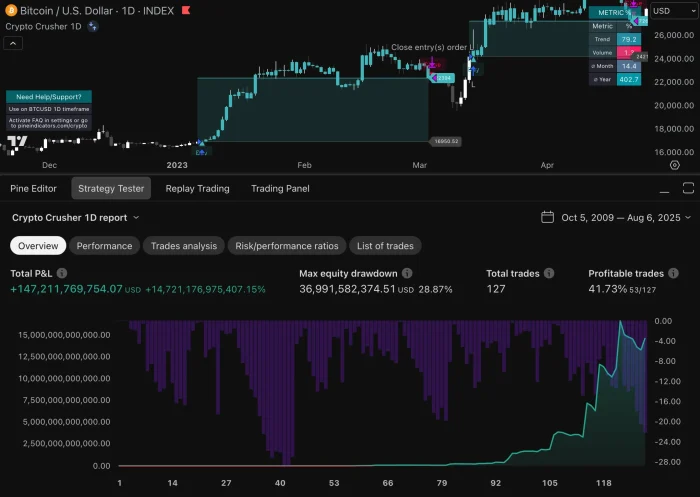This screenshot has width=700, height=497.
Task: Expand the Crypto Crusher 1D report dropdown
Action: (x=136, y=217)
